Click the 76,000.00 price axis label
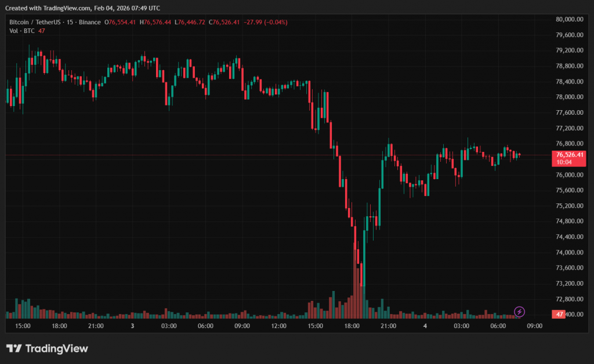Viewport: 594px width, 364px height. click(568, 174)
